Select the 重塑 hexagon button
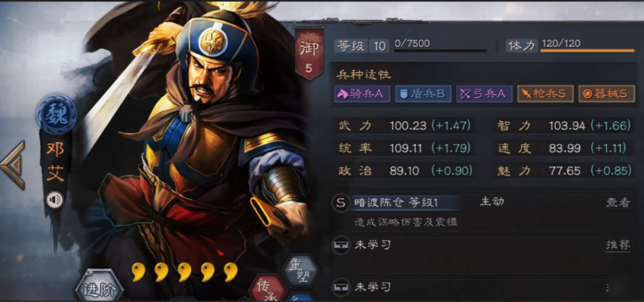The height and width of the screenshot is (302, 644). click(302, 271)
